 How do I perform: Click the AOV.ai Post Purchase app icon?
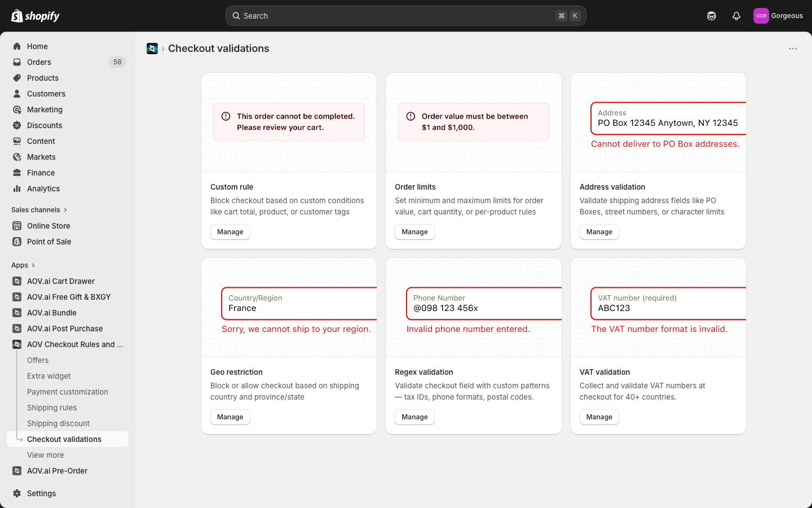tap(17, 329)
